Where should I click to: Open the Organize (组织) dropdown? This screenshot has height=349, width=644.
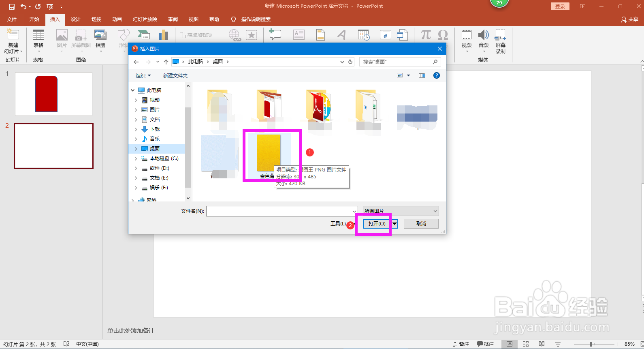143,76
